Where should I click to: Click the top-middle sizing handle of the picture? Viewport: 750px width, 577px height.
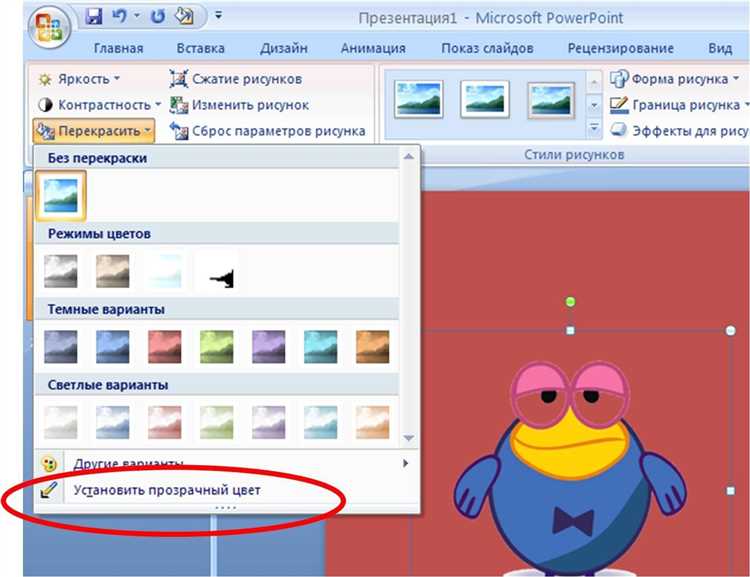pos(570,331)
